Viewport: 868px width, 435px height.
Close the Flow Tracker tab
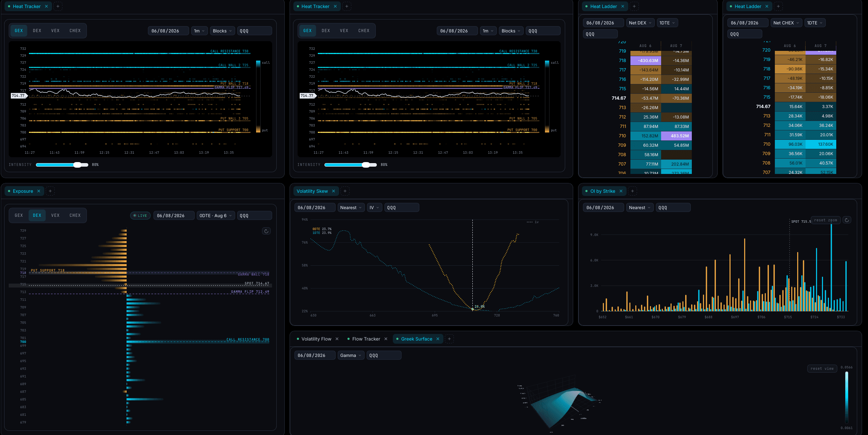[x=386, y=339]
